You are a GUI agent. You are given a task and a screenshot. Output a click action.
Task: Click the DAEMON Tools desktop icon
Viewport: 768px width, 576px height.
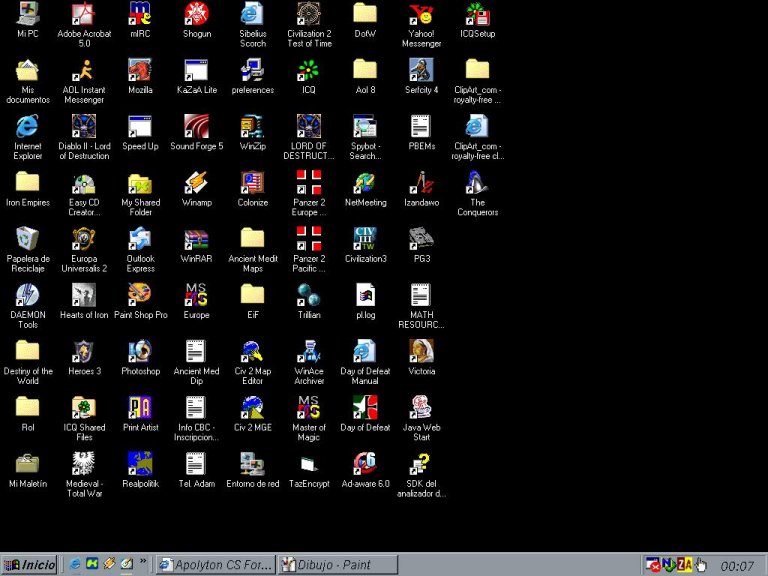pyautogui.click(x=28, y=296)
